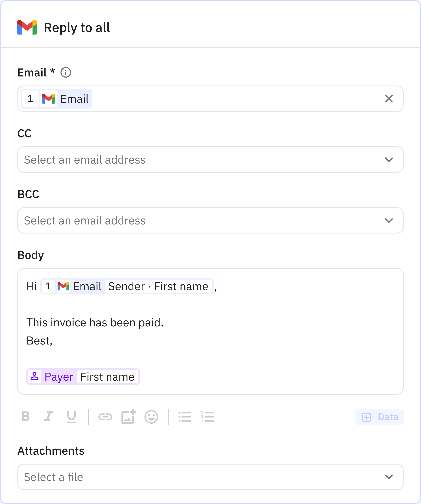Clear the Email recipient field
Image resolution: width=421 pixels, height=504 pixels.
[389, 99]
